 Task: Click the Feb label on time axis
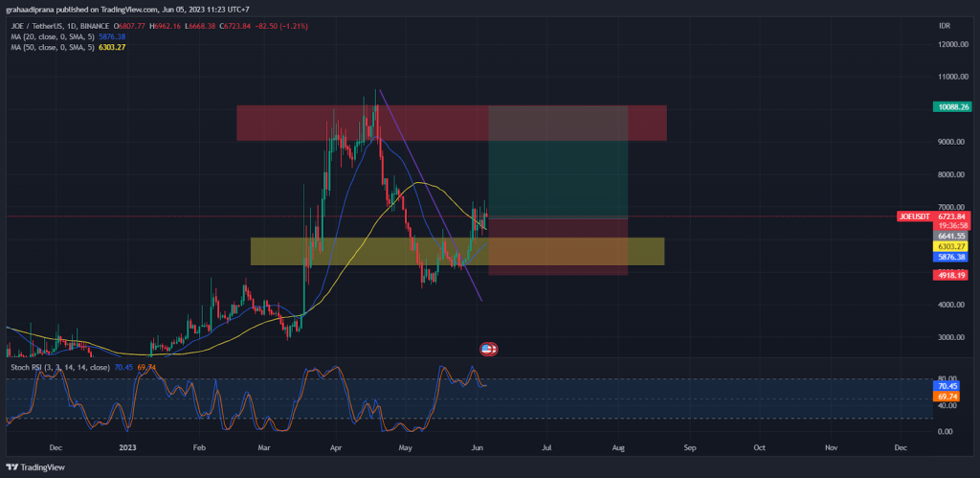coord(199,448)
